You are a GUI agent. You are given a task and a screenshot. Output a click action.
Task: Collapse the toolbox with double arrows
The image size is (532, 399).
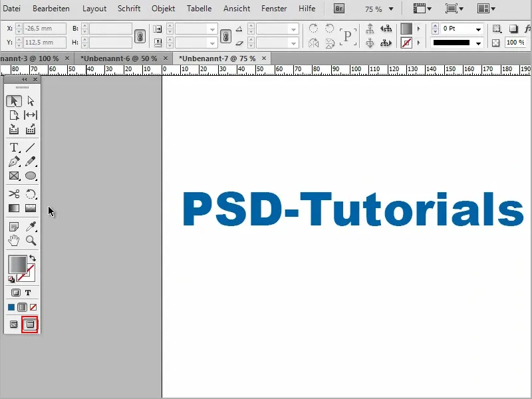(x=24, y=79)
